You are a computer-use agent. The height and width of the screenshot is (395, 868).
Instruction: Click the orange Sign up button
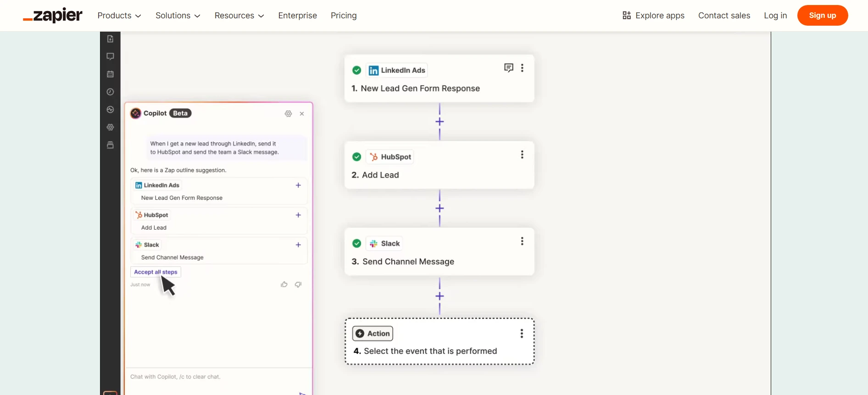tap(823, 16)
